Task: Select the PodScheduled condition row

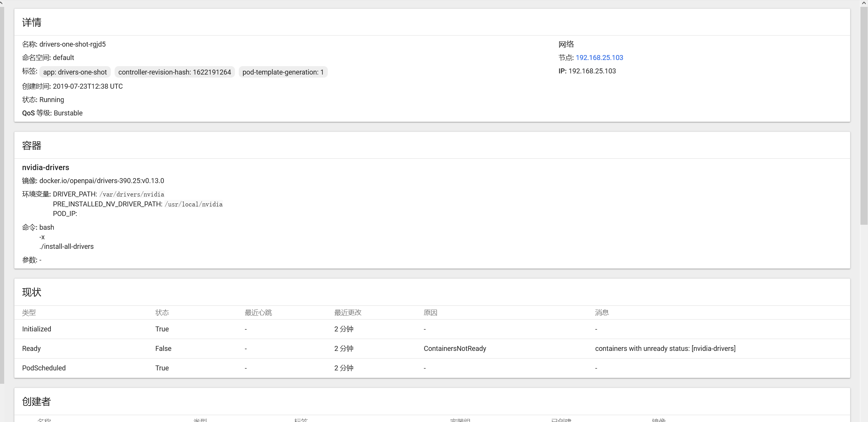Action: (x=44, y=368)
